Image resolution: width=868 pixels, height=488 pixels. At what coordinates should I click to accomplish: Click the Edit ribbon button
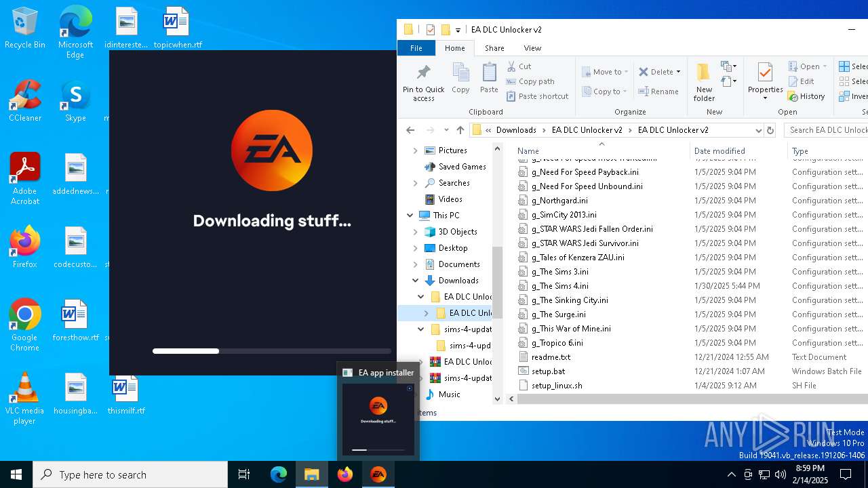click(801, 81)
